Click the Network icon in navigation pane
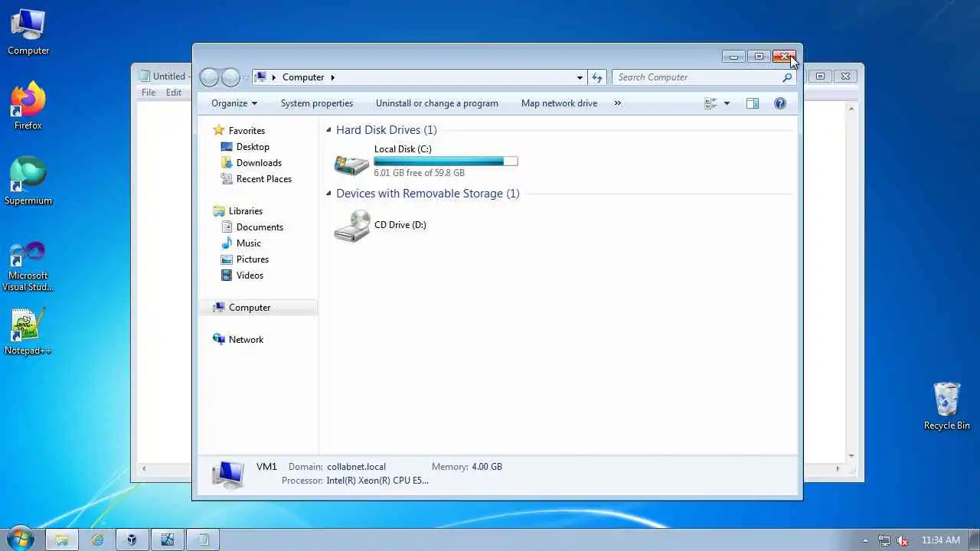The height and width of the screenshot is (551, 980). point(219,340)
